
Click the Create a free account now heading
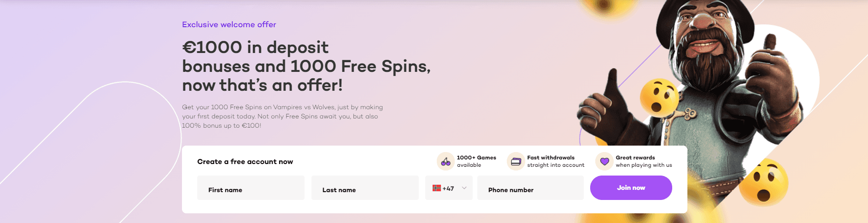245,162
